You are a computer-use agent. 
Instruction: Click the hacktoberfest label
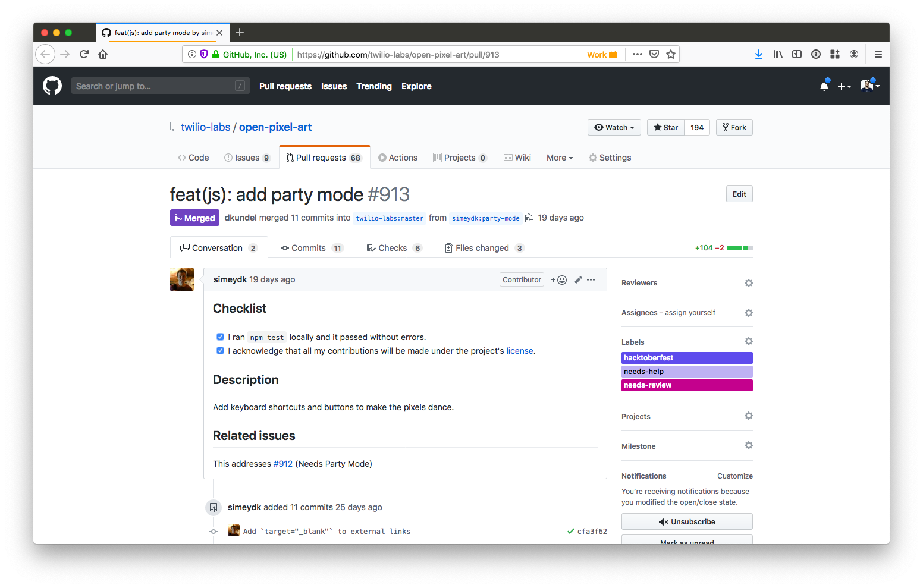coord(687,358)
